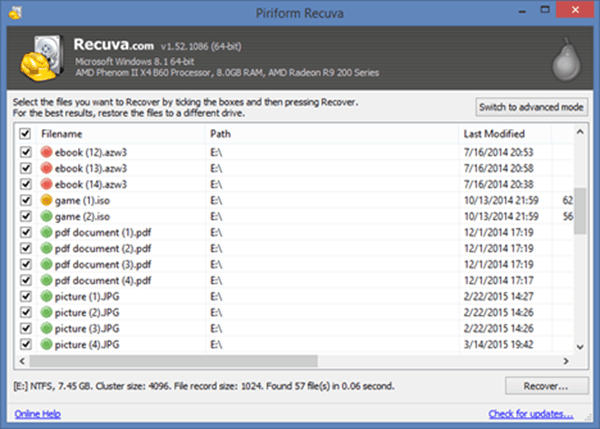The height and width of the screenshot is (429, 600).
Task: Click the date 7/16/2014 20:53
Action: 498,152
